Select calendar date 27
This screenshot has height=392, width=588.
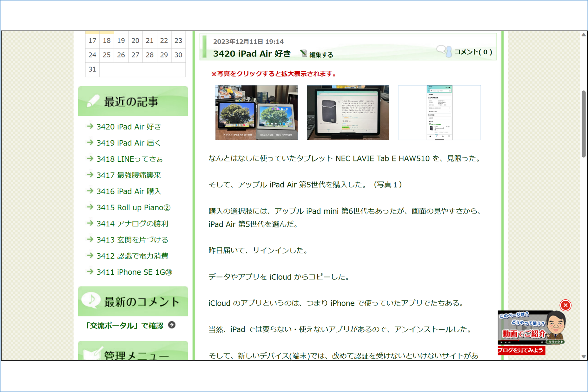coord(135,55)
